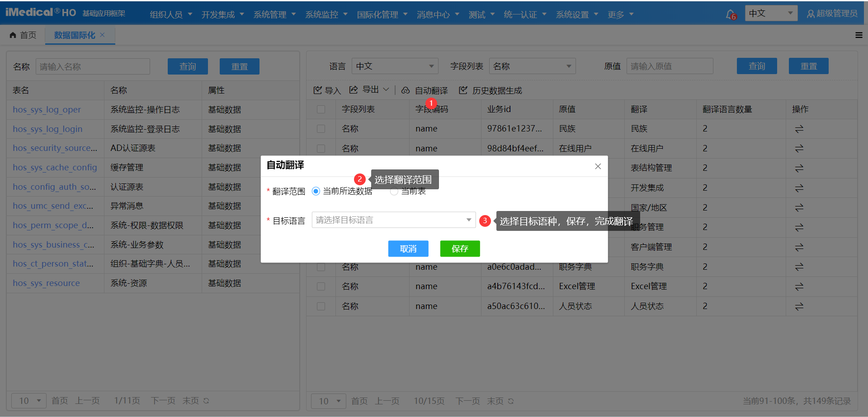This screenshot has height=417, width=868.
Task: Expand the 导出 dropdown arrow
Action: click(386, 89)
